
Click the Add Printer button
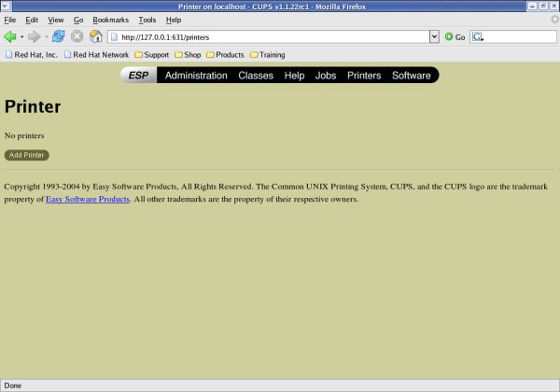tap(26, 155)
